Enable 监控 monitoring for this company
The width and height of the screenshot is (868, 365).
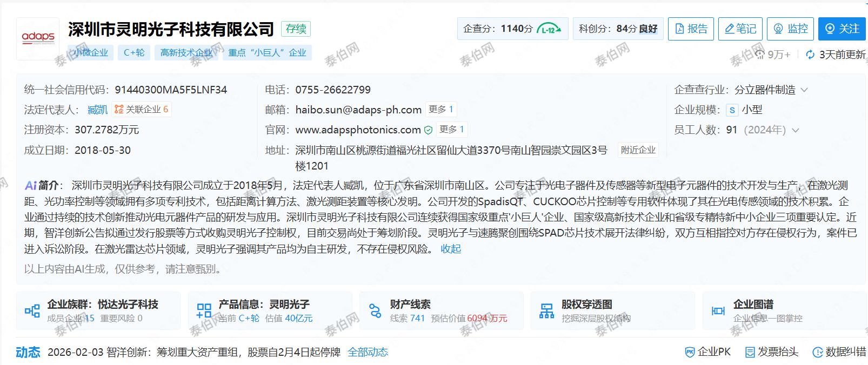790,29
